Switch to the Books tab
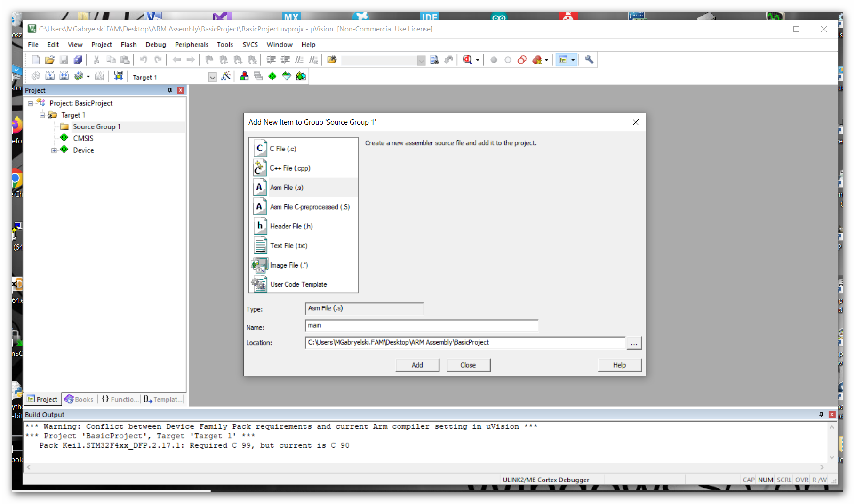This screenshot has width=855, height=504. point(79,399)
